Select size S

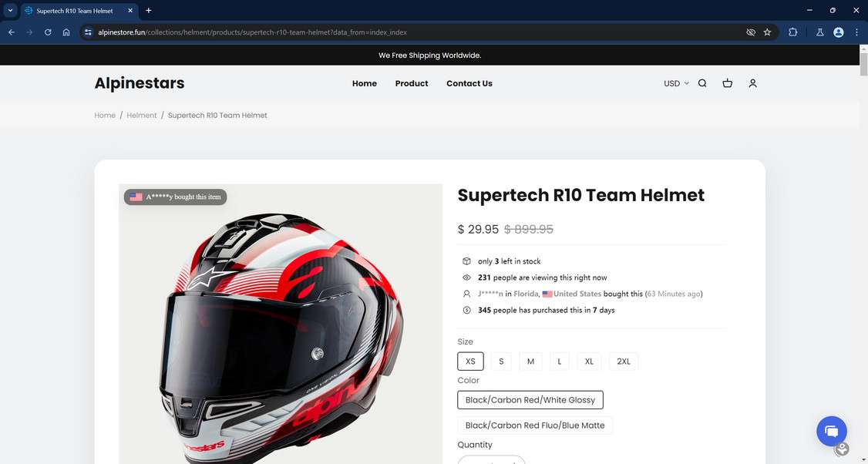point(501,361)
